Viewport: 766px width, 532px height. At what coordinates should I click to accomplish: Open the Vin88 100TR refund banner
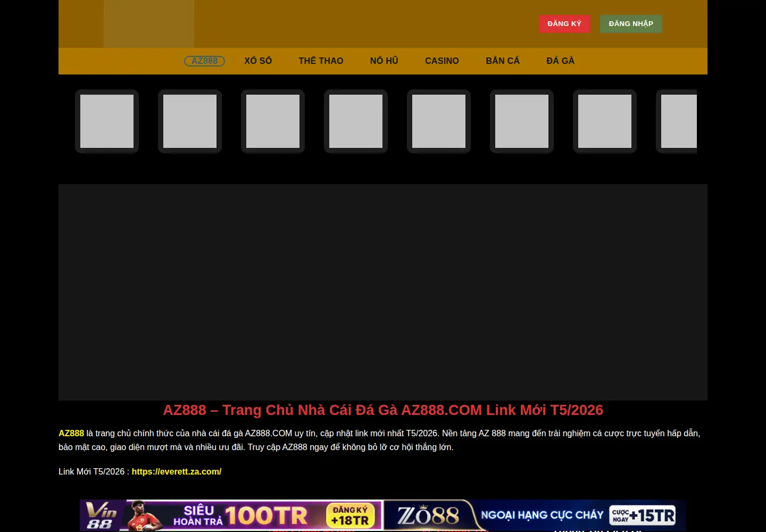tap(231, 515)
